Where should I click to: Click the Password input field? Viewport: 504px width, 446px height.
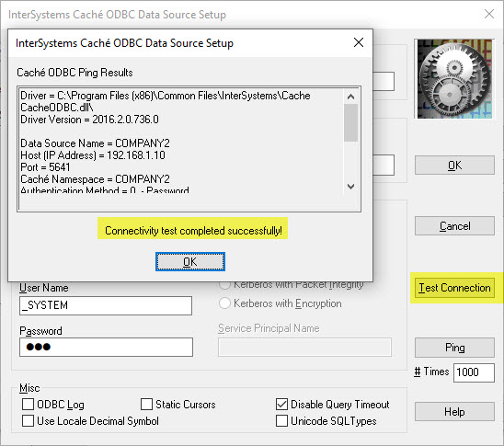[x=106, y=347]
